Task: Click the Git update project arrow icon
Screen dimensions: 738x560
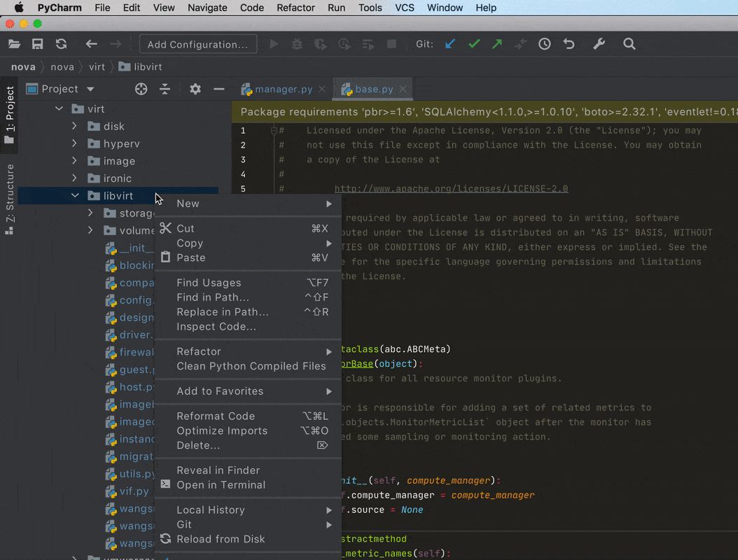Action: point(450,44)
